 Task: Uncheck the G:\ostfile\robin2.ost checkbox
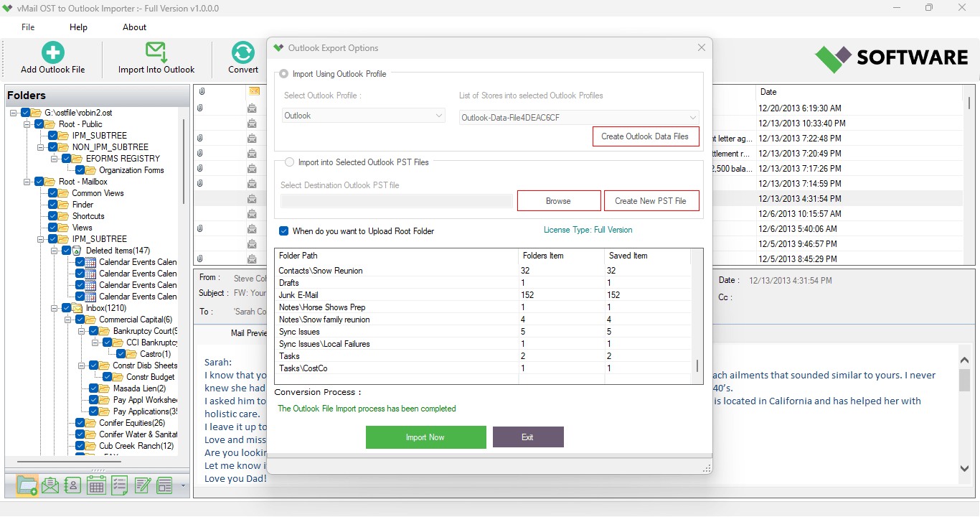pyautogui.click(x=26, y=113)
